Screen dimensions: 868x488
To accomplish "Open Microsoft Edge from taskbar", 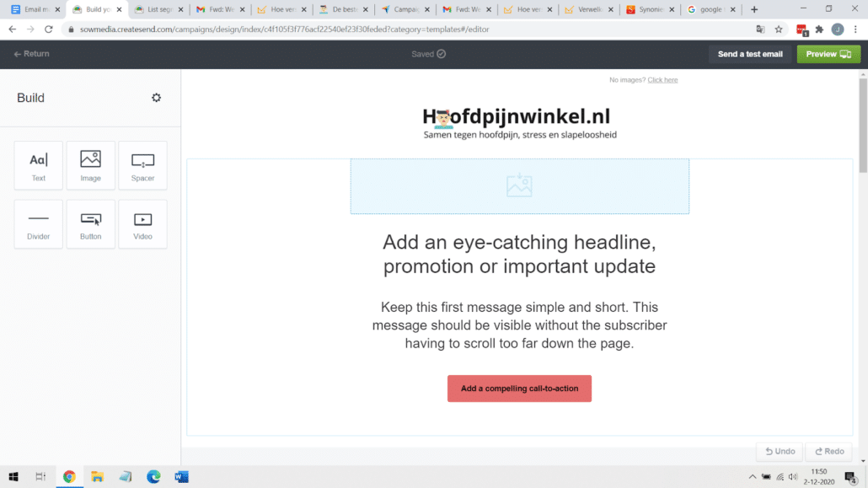I will pos(153,476).
